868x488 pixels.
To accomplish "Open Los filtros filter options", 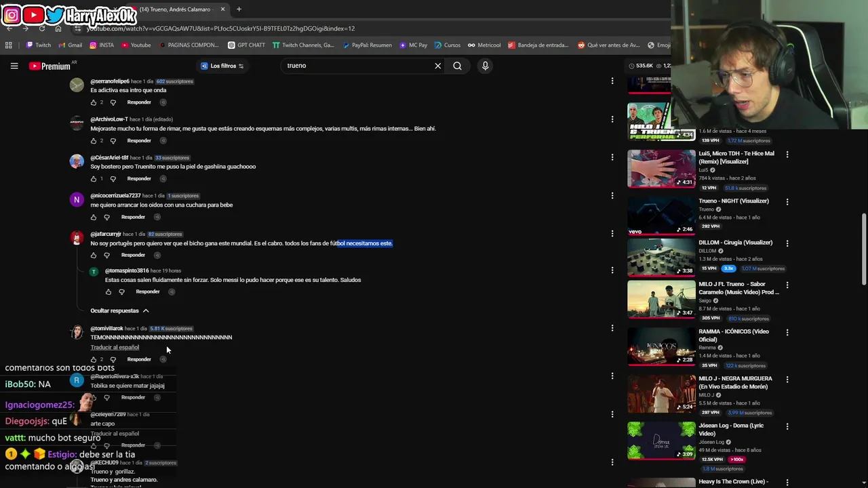I will [x=222, y=66].
